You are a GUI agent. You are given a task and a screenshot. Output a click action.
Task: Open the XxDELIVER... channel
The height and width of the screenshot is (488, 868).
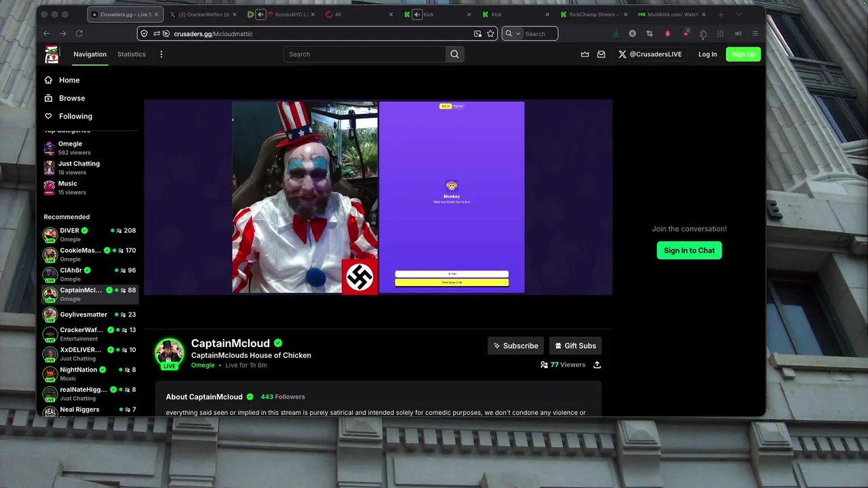(90, 354)
